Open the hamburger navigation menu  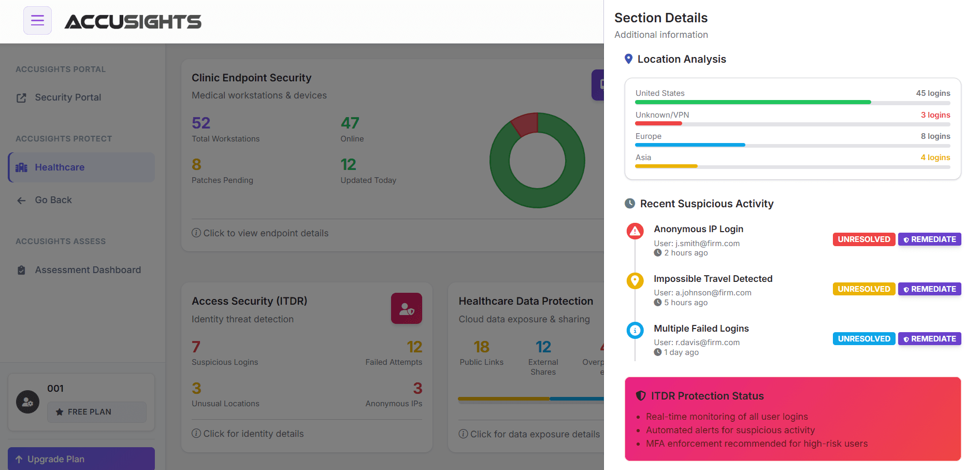point(37,20)
